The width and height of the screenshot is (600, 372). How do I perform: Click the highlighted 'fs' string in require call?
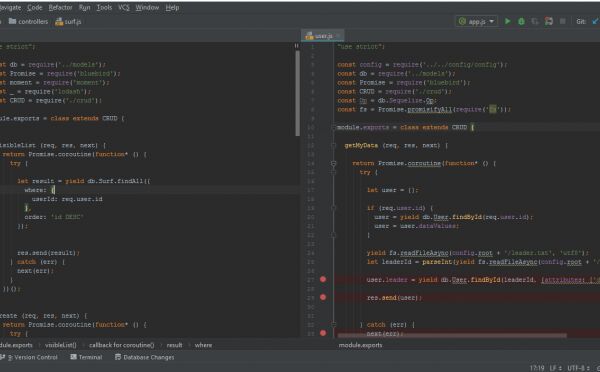pyautogui.click(x=492, y=109)
